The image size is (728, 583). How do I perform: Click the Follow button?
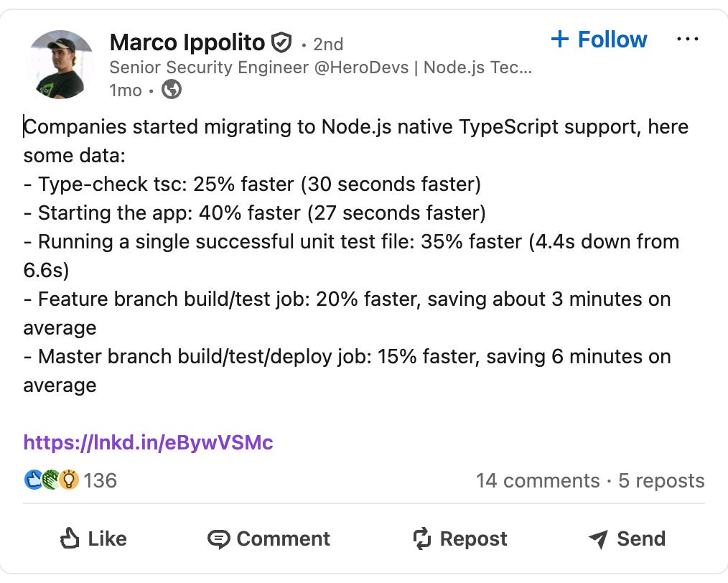coord(599,39)
